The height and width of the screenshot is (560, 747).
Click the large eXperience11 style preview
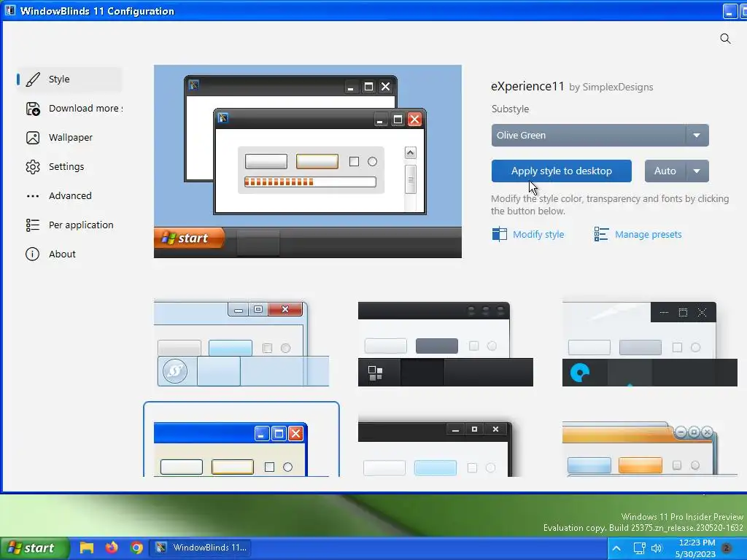coord(308,161)
